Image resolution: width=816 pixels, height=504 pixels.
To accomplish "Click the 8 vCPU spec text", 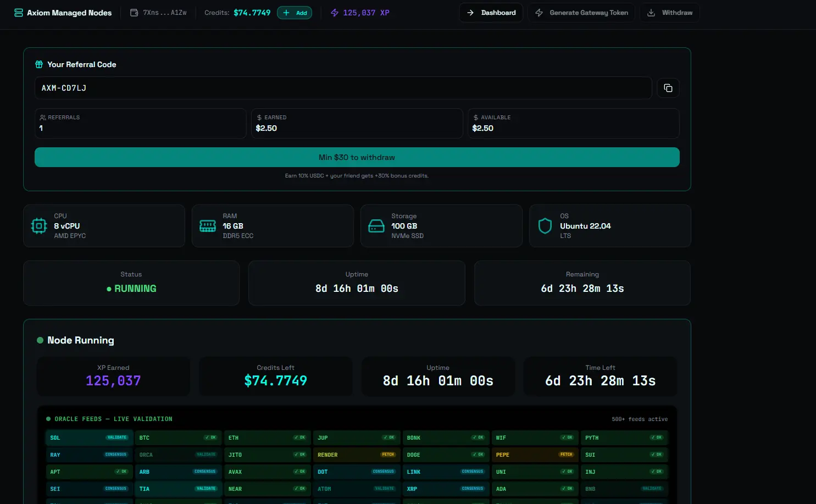I will click(x=67, y=226).
